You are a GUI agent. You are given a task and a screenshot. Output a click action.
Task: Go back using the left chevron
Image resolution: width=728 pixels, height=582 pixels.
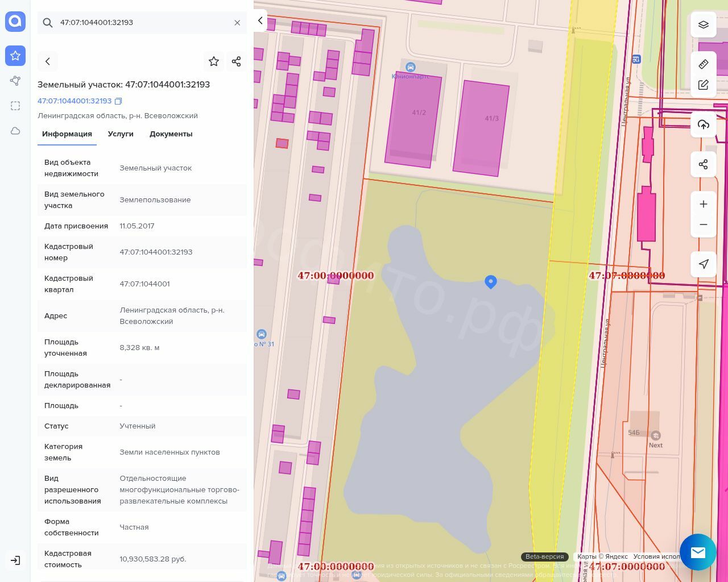48,61
